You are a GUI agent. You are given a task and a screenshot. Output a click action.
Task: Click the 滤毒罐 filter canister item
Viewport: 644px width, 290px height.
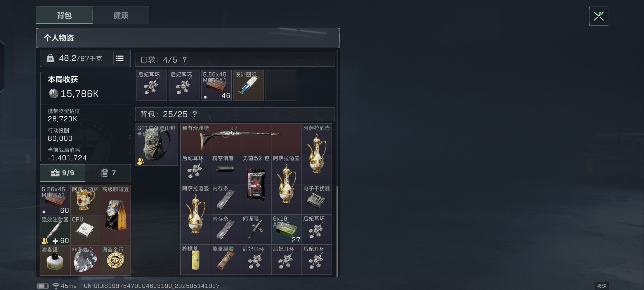pyautogui.click(x=55, y=260)
